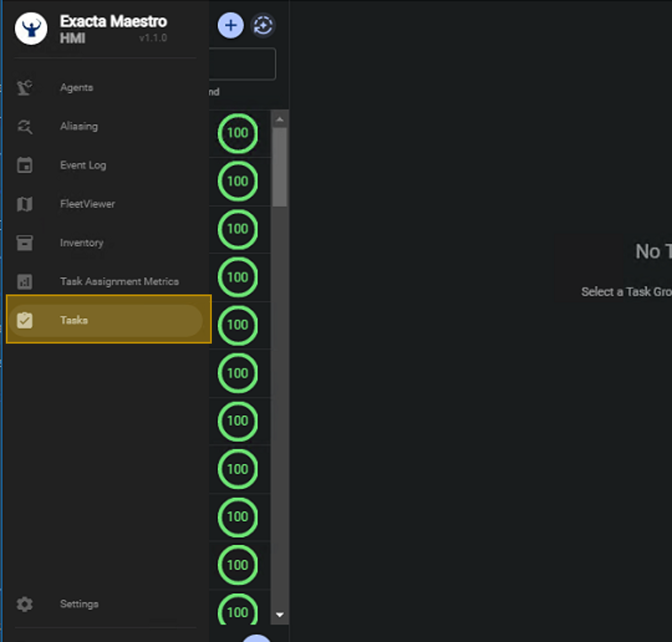Go to Task Assignment Metrics
Image resolution: width=672 pixels, height=642 pixels.
tap(119, 281)
